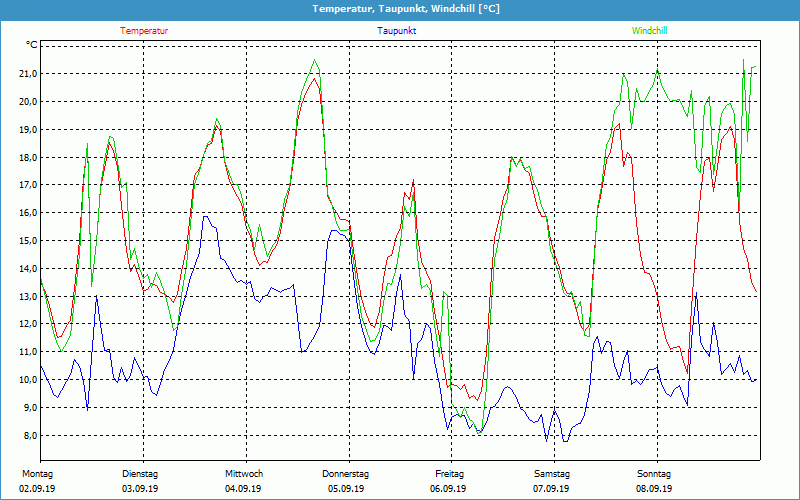Select the green 'Windchill' legend label
Image resolution: width=800 pixels, height=500 pixels.
(649, 31)
